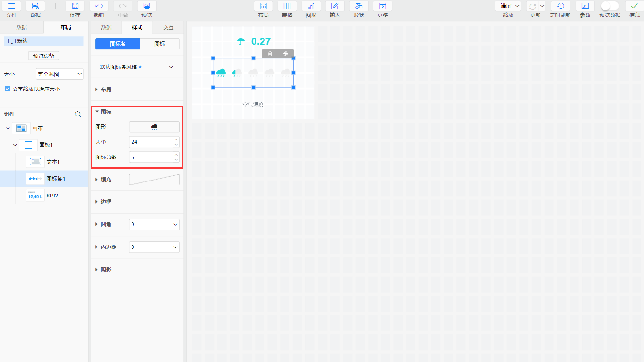
Task: Click the umbrella icon next to 0.27
Action: pos(241,41)
